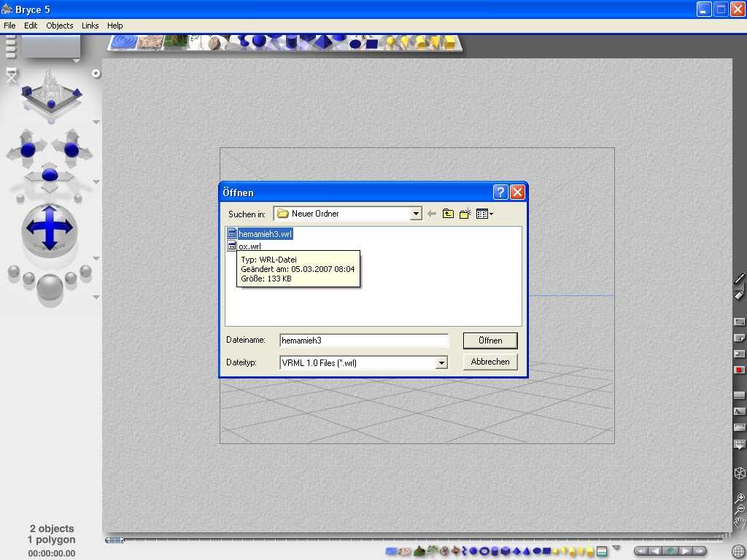The height and width of the screenshot is (560, 747).
Task: Open the File menu
Action: coord(9,26)
